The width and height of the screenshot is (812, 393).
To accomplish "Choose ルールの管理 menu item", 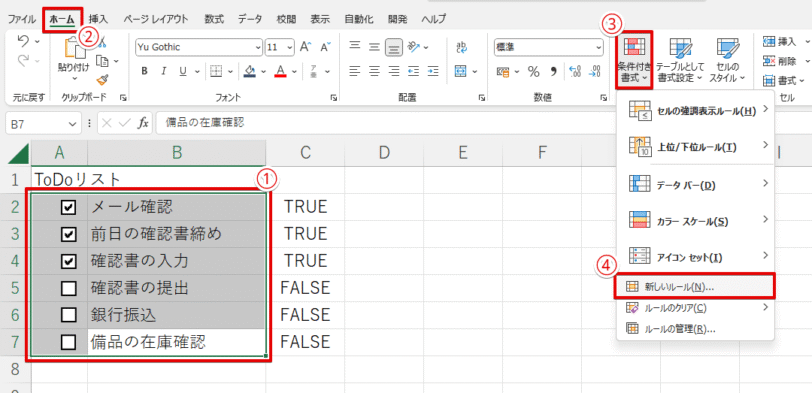I will (x=695, y=328).
